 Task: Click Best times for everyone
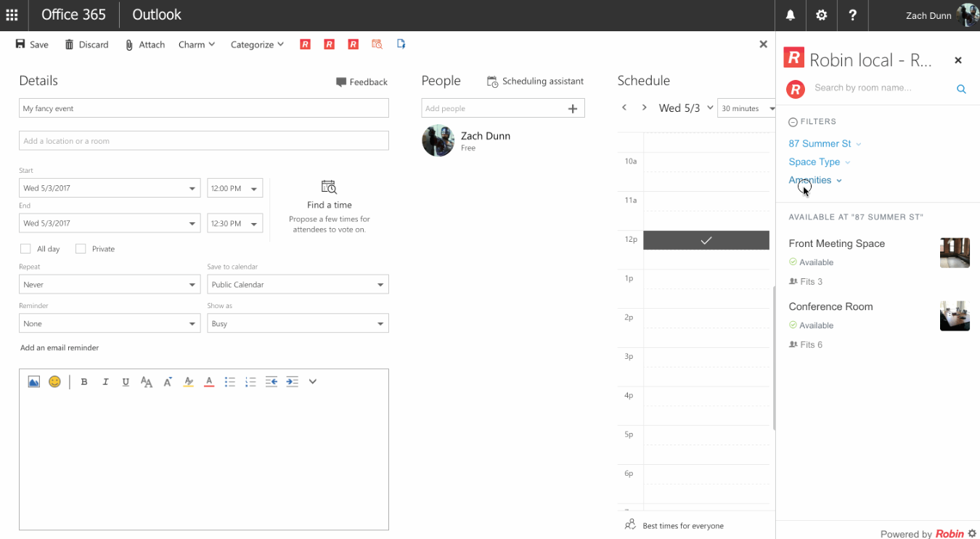pyautogui.click(x=674, y=525)
